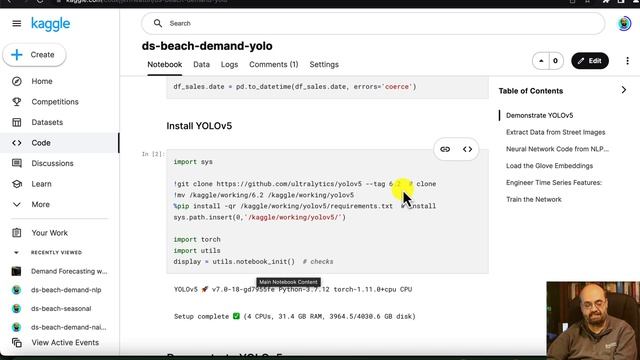
Task: Click the notebook title ds-beach-demand-yolo
Action: click(207, 46)
